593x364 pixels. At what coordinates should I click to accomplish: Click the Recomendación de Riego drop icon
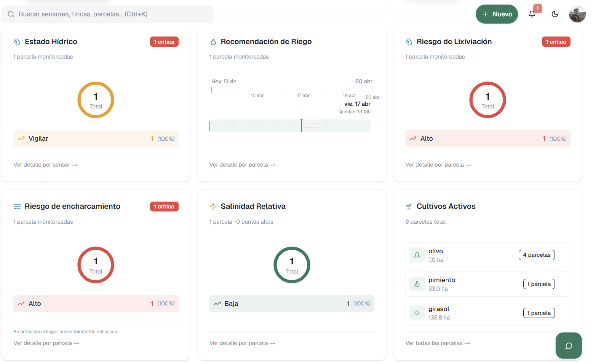[213, 42]
